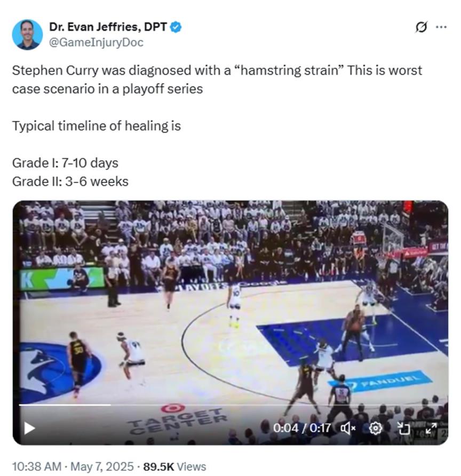The width and height of the screenshot is (461, 476).
Task: Click the Grok explain post icon
Action: coord(421,27)
